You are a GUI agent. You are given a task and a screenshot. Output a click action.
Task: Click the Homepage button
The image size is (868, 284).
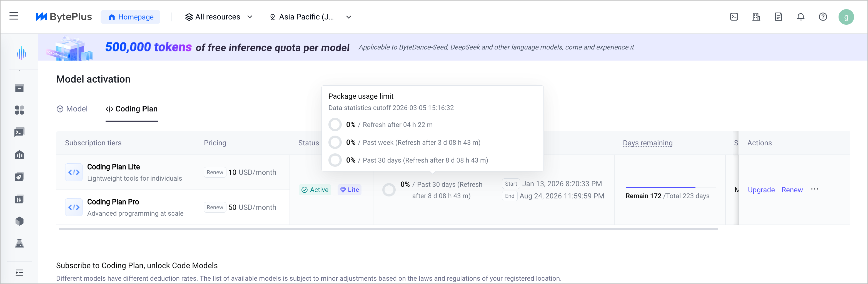pyautogui.click(x=130, y=17)
